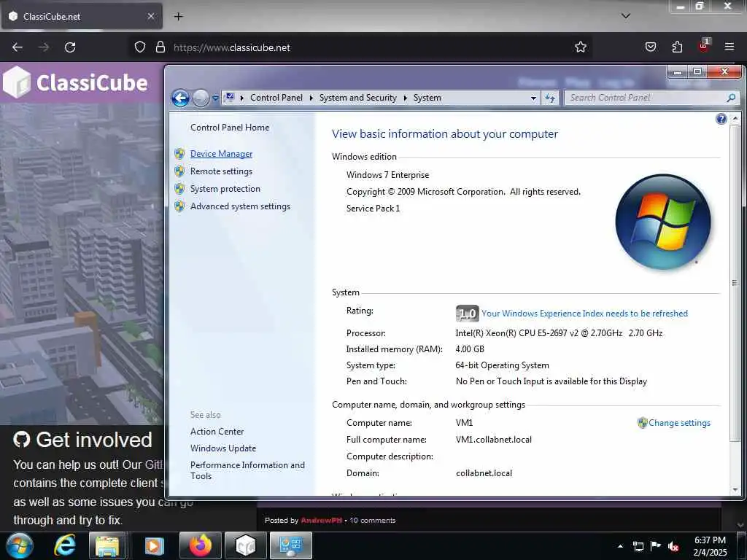
Task: Click the Control Panel breadcrumb
Action: 276,98
